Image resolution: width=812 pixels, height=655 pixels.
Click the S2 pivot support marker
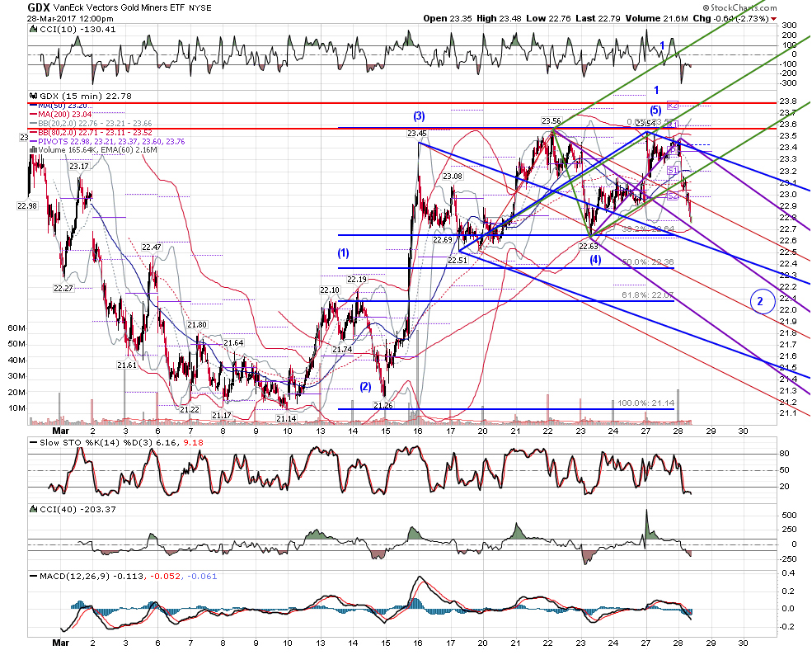(672, 196)
